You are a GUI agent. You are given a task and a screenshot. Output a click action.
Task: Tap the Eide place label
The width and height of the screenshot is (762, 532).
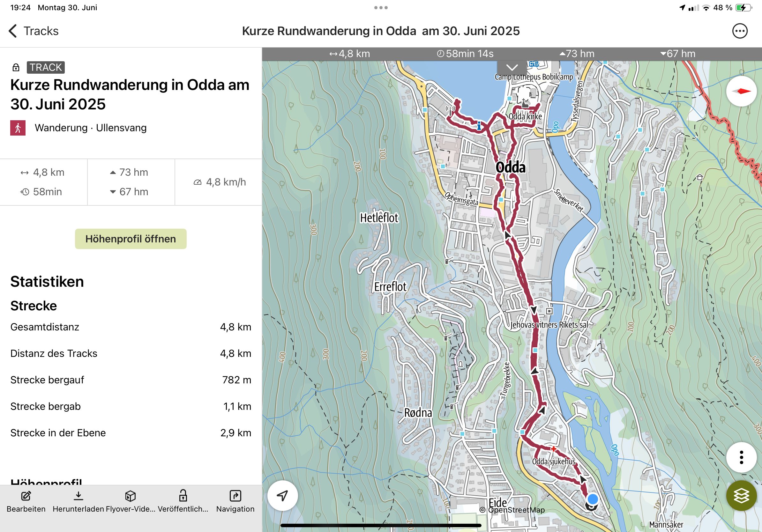[x=497, y=502]
